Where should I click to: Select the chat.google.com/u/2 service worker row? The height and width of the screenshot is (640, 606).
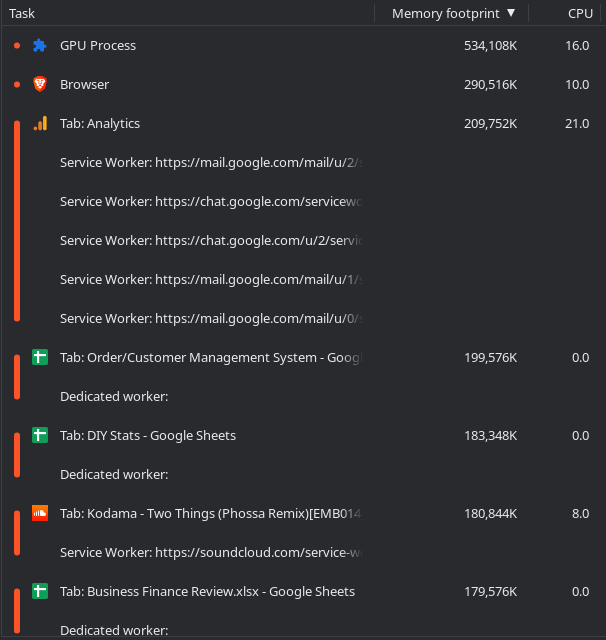pos(208,241)
